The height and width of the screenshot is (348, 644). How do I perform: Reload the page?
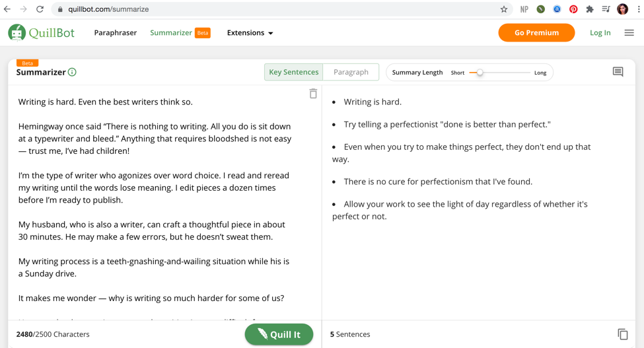tap(40, 9)
